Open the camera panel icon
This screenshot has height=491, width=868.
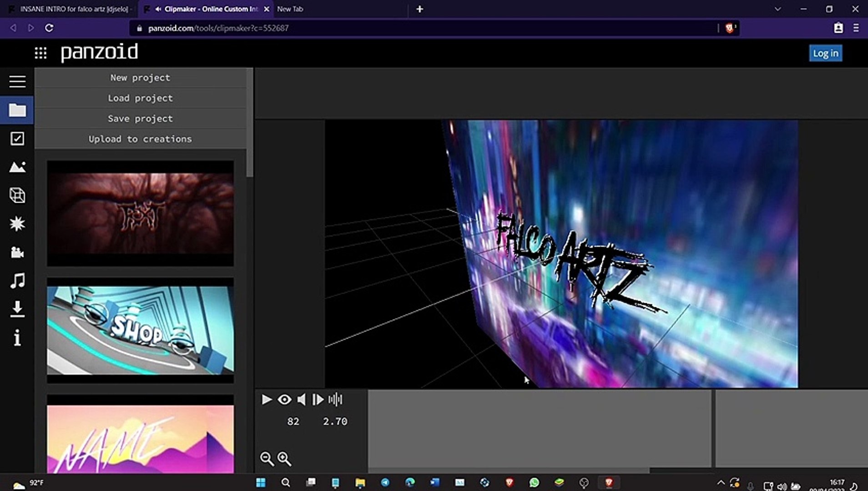pos(17,252)
